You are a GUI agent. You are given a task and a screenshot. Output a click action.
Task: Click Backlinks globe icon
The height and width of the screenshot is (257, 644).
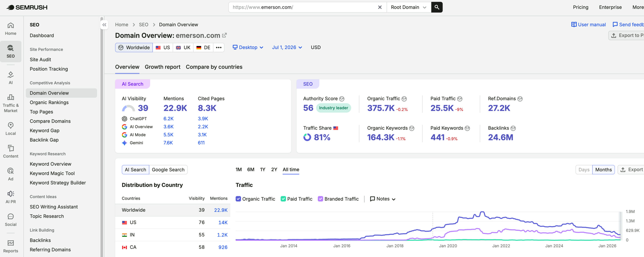click(x=513, y=128)
